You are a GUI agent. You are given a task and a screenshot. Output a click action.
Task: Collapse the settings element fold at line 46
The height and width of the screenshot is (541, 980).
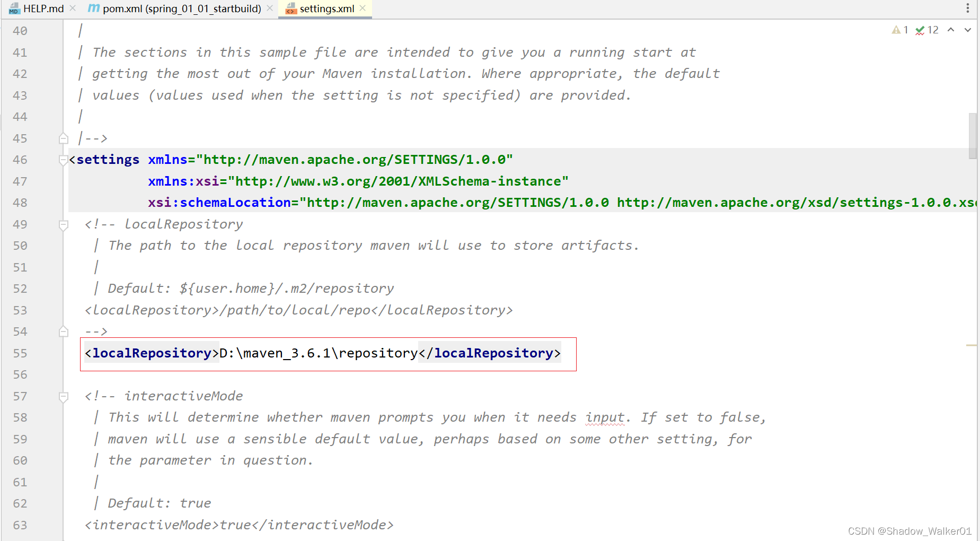tap(63, 159)
